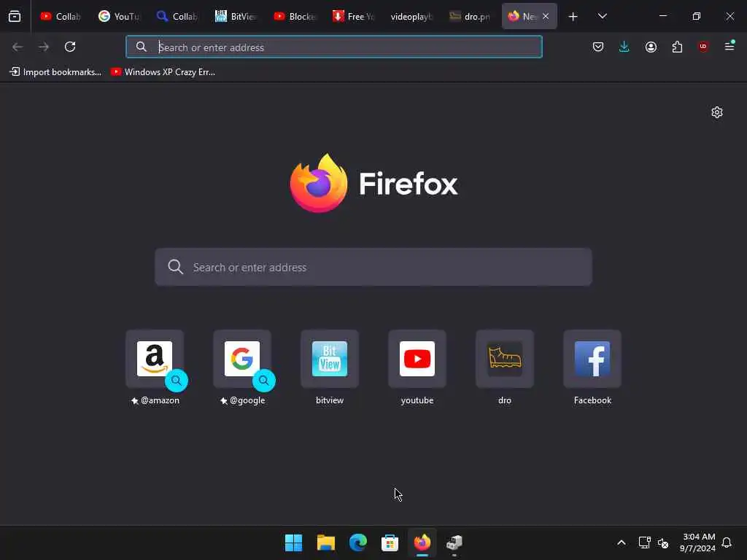Open the network status tray icon

click(644, 542)
